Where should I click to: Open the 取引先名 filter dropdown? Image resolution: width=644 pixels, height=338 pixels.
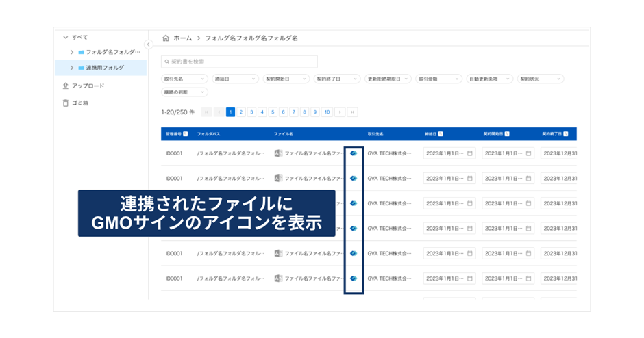184,79
